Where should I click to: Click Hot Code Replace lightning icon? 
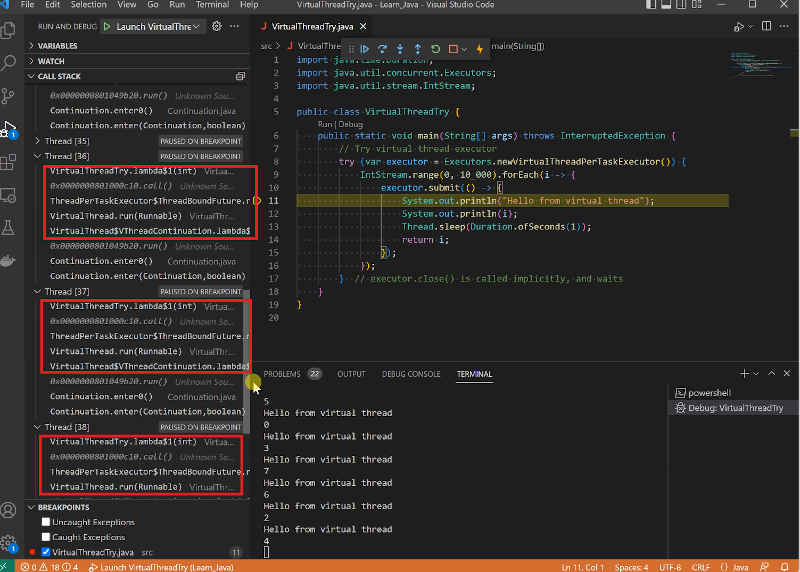(480, 49)
